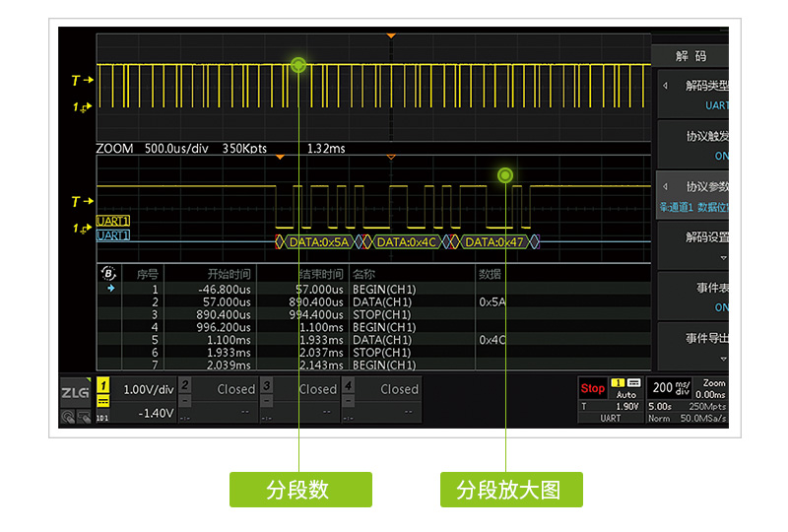The width and height of the screenshot is (788, 532).
Task: Click the channel 1 trigger source badge
Action: click(x=618, y=382)
